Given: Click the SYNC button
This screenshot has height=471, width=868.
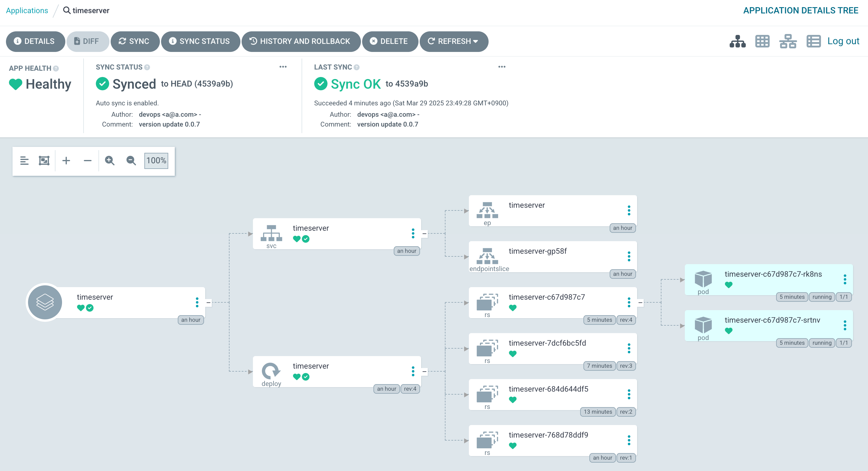Looking at the screenshot, I should pos(135,41).
